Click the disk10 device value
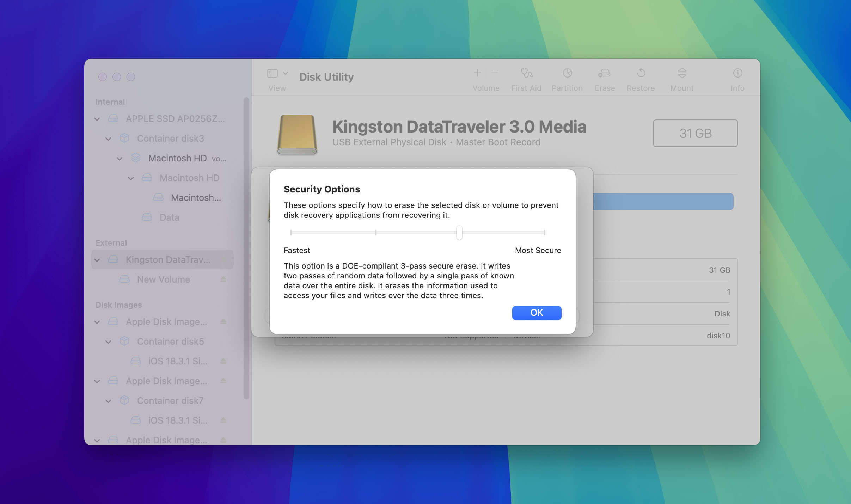The width and height of the screenshot is (851, 504). pos(718,336)
